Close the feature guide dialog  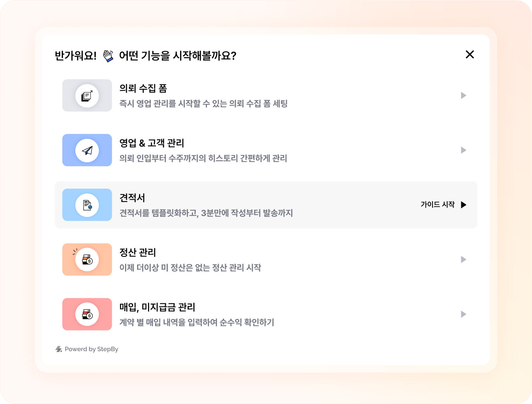[x=470, y=54]
